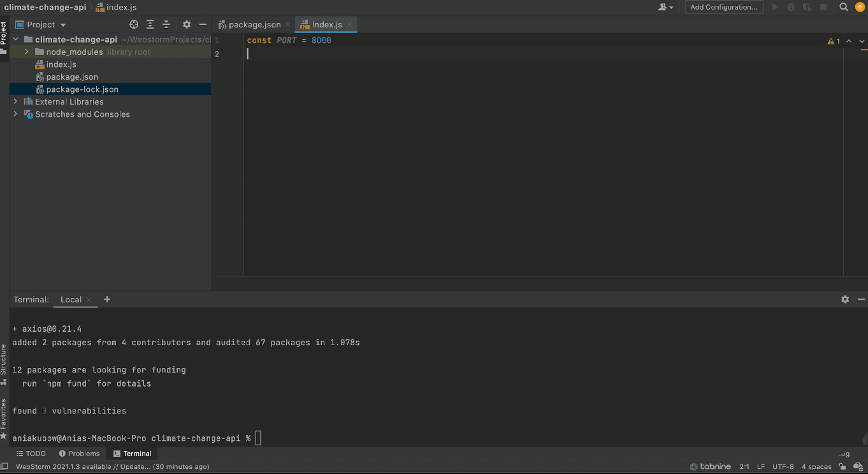Hide the Project tool window with the minus icon
Image resolution: width=868 pixels, height=474 pixels.
point(203,24)
